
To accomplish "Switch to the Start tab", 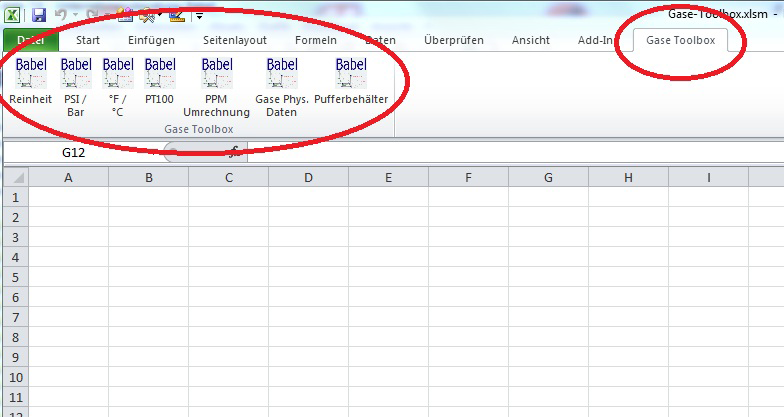I will 88,40.
